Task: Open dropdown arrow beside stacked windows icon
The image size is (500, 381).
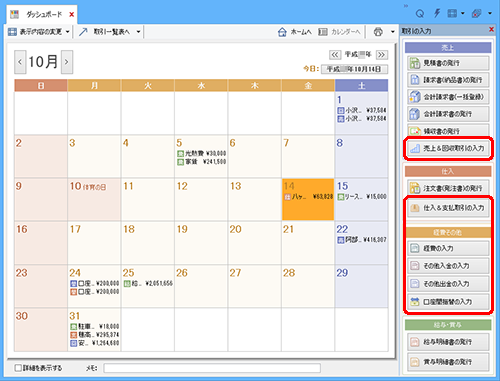Action: tap(490, 14)
